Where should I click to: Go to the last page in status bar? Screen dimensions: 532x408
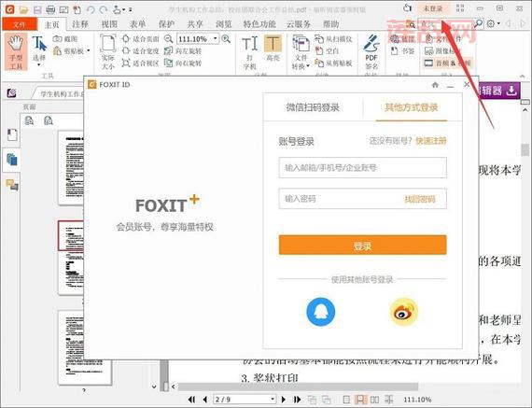click(297, 400)
